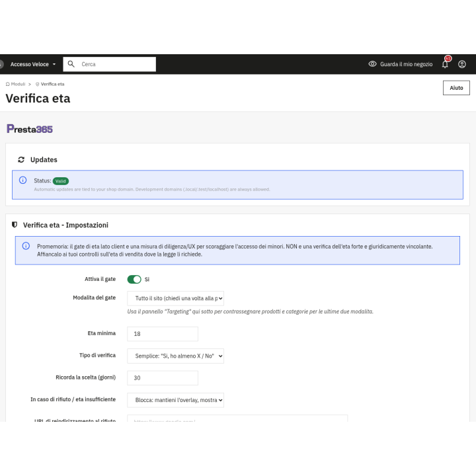Click the Cerca search field
476x476 pixels.
click(110, 64)
